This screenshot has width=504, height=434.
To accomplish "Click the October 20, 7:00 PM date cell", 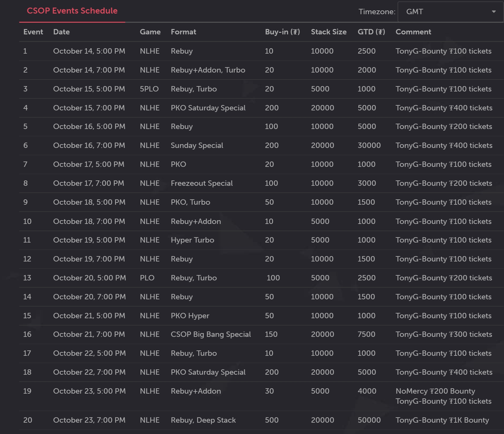I will point(89,297).
